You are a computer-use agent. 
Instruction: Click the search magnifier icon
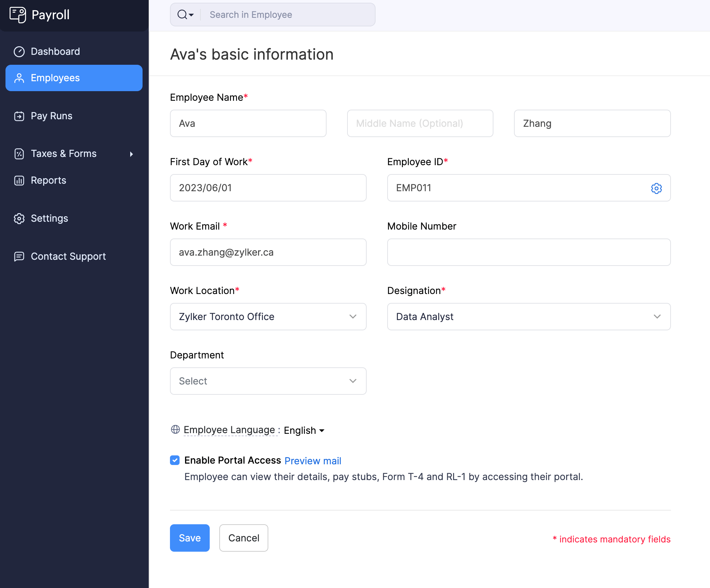(182, 15)
